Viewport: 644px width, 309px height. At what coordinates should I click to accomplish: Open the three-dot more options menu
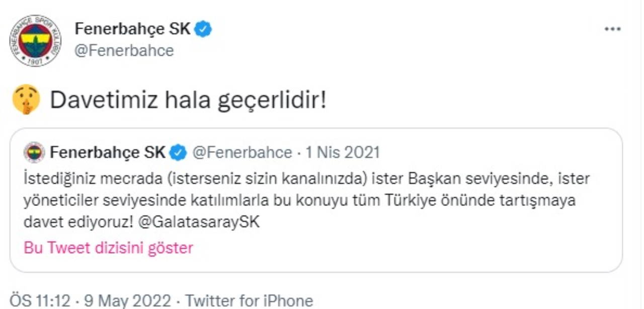point(612,29)
